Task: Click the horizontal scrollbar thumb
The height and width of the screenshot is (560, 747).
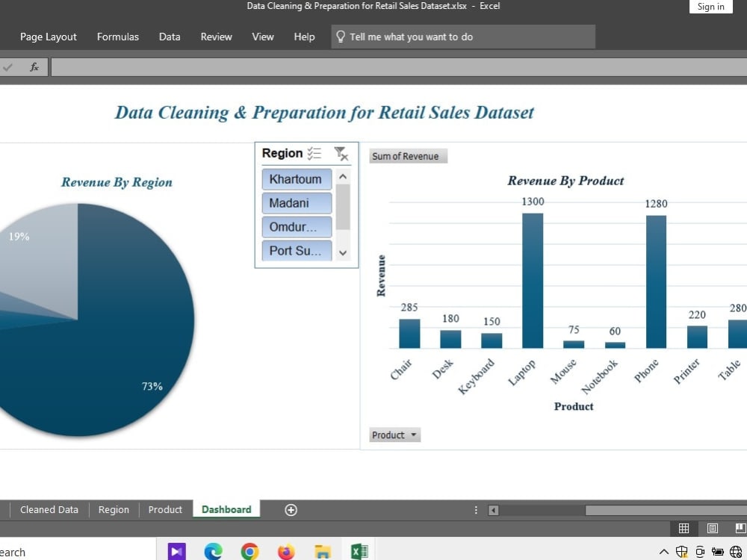Action: click(666, 511)
